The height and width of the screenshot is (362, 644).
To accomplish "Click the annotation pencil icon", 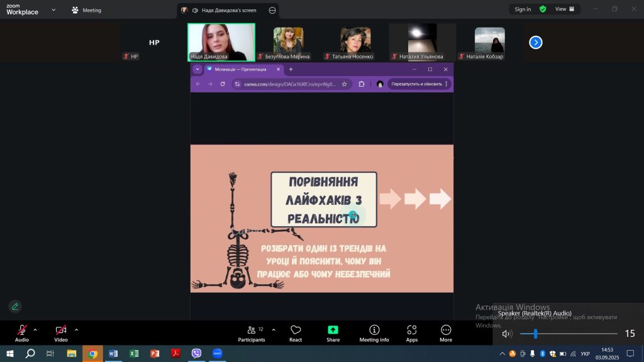I will [x=15, y=306].
